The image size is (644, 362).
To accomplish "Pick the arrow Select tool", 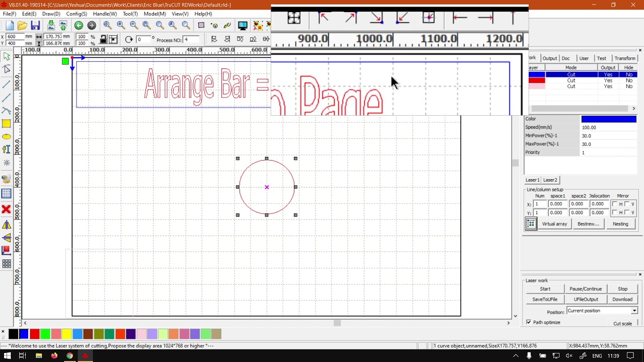I will click(7, 57).
